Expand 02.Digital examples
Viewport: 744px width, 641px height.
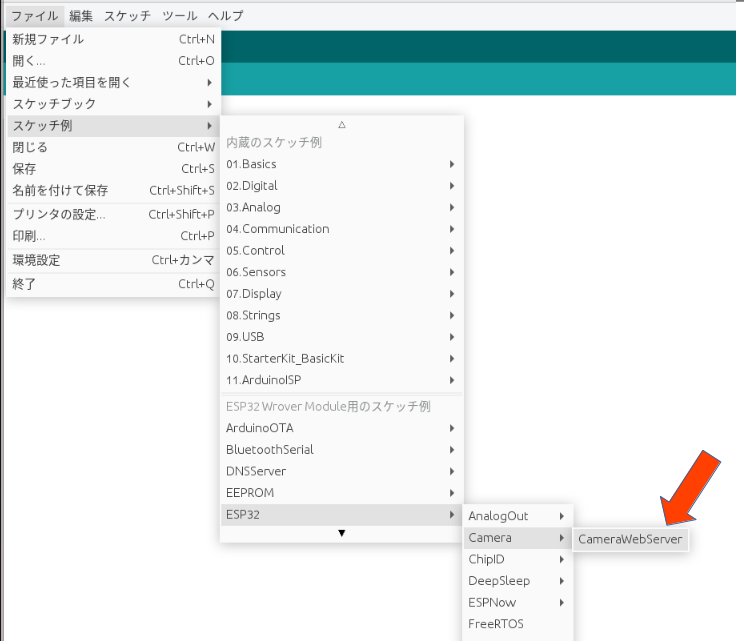(342, 186)
